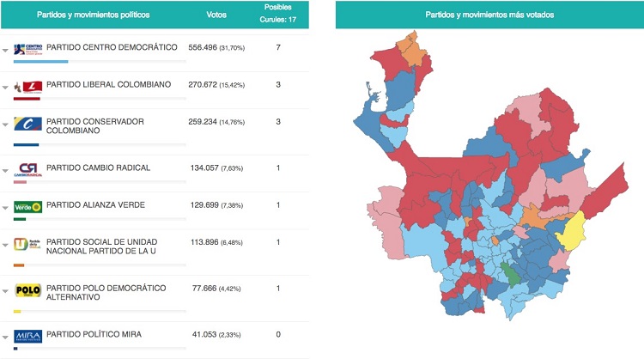Click the Centro Democrático light-blue vote bar
644x359 pixels.
click(40, 62)
